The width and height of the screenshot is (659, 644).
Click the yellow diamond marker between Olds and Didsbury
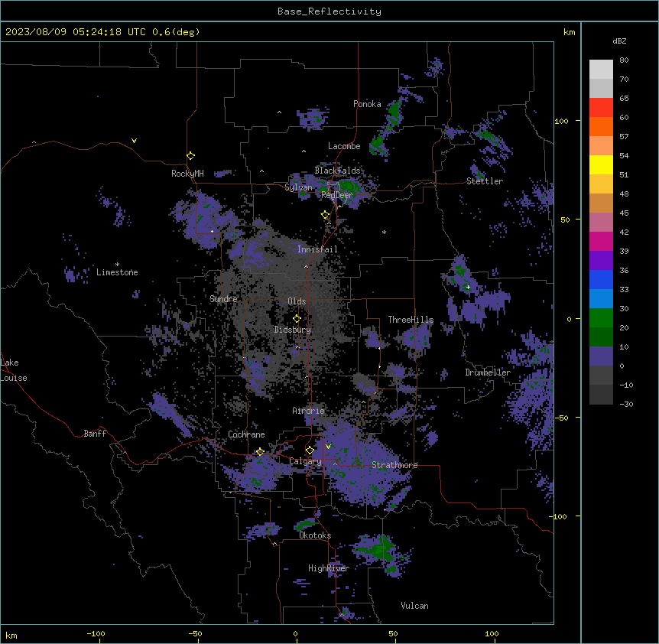tap(297, 319)
